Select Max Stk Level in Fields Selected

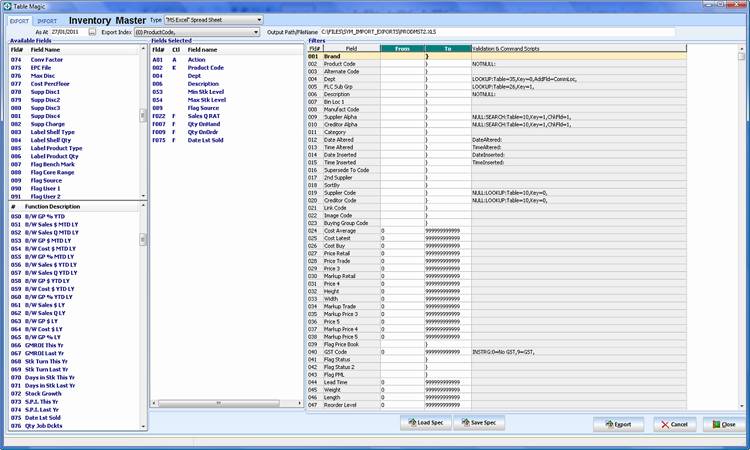pos(207,100)
